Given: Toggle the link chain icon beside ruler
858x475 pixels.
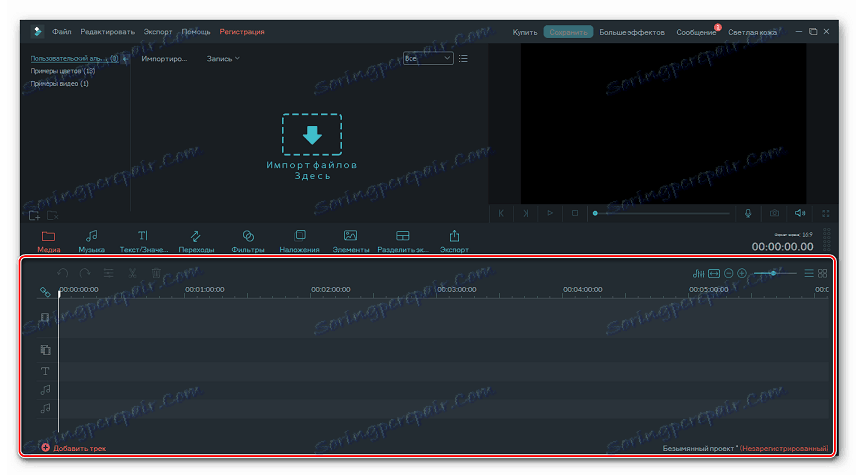Looking at the screenshot, I should pos(45,292).
